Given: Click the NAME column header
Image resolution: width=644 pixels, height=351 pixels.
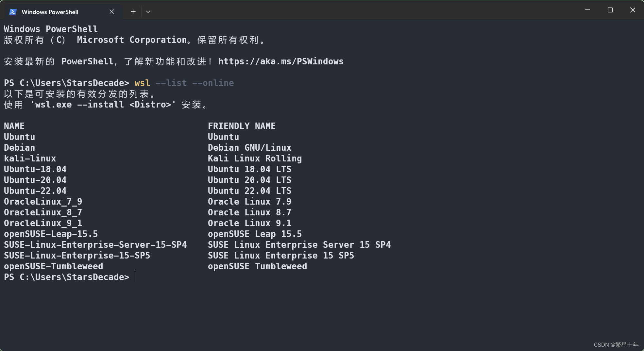Looking at the screenshot, I should [x=14, y=126].
